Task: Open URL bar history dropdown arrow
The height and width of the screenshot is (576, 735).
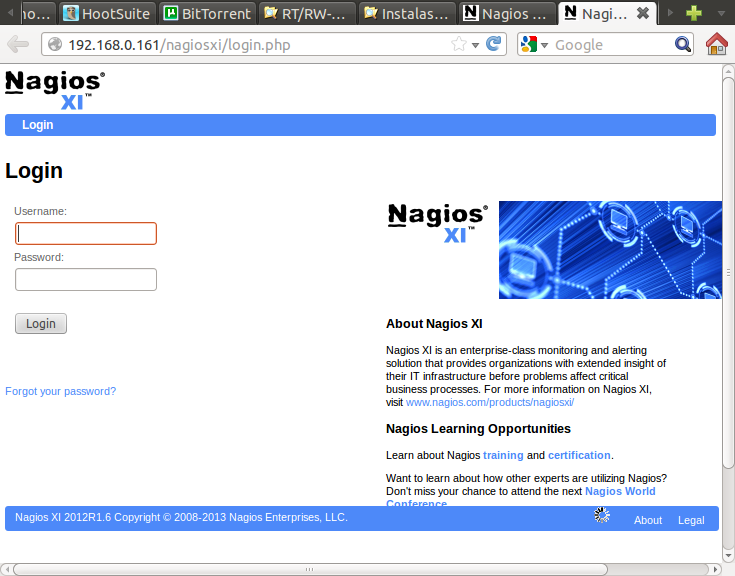Action: coord(475,45)
